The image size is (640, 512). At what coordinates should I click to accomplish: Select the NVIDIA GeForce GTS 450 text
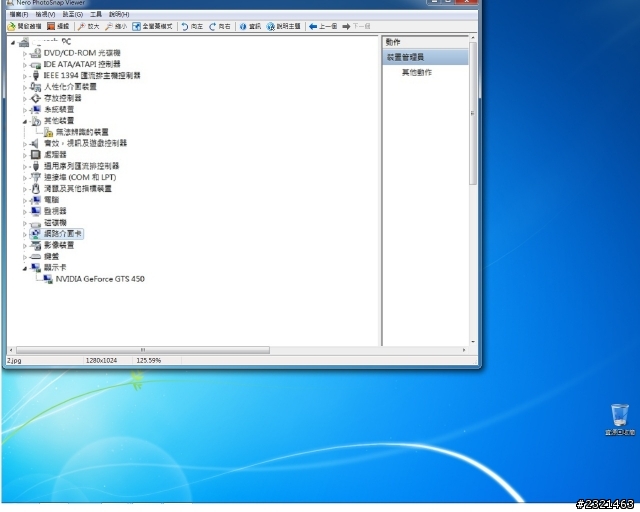(100, 279)
